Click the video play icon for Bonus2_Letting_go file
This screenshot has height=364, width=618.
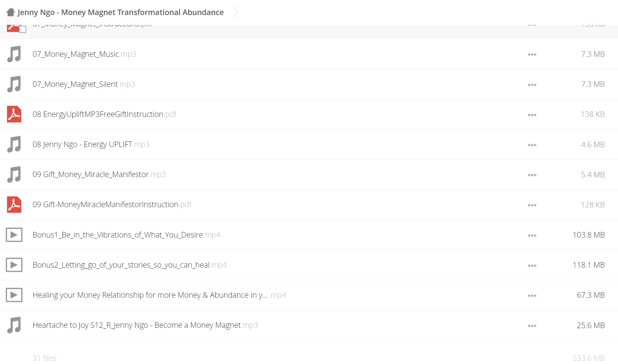(x=14, y=265)
